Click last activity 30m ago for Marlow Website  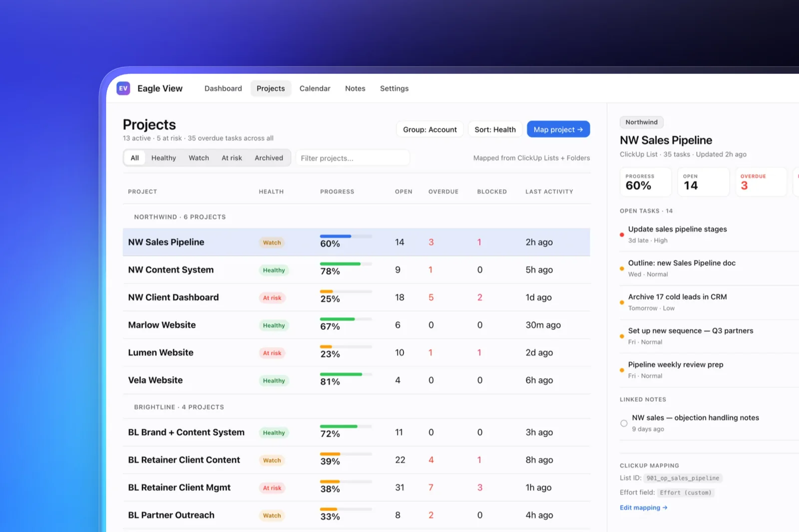tap(543, 325)
